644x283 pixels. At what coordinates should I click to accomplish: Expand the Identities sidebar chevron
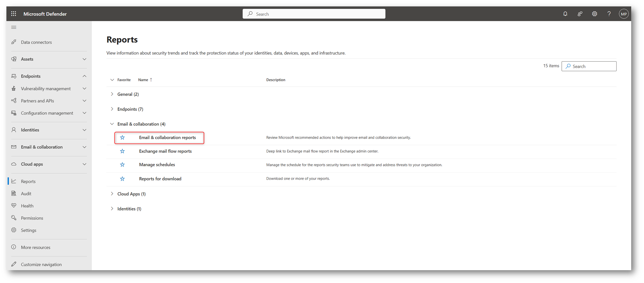point(84,130)
